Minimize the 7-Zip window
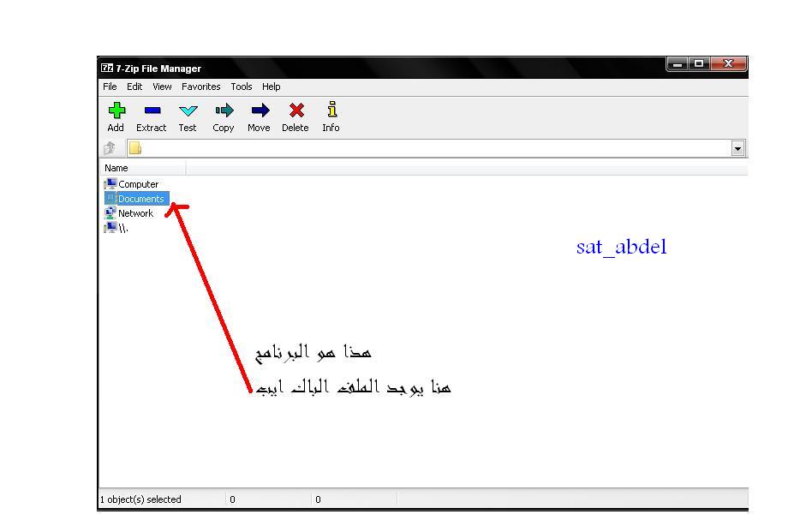 (678, 63)
